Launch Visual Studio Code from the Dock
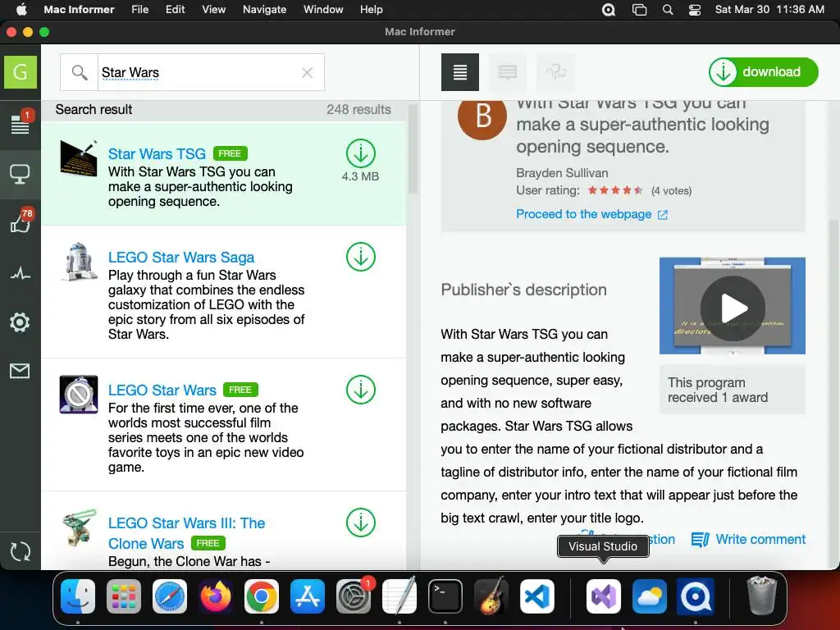 536,596
